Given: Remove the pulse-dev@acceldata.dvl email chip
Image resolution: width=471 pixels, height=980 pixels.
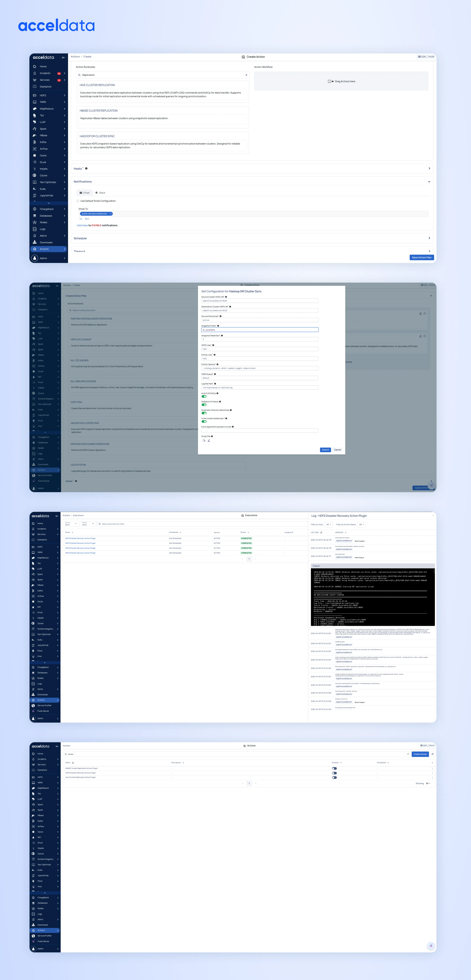Looking at the screenshot, I should pos(110,213).
